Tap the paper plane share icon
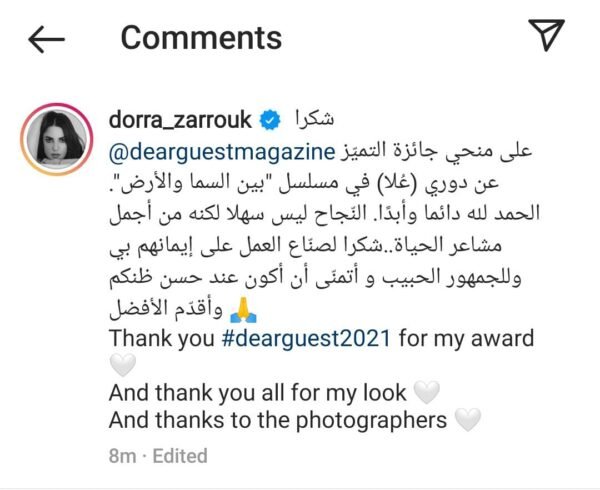600x490 pixels. tap(546, 34)
